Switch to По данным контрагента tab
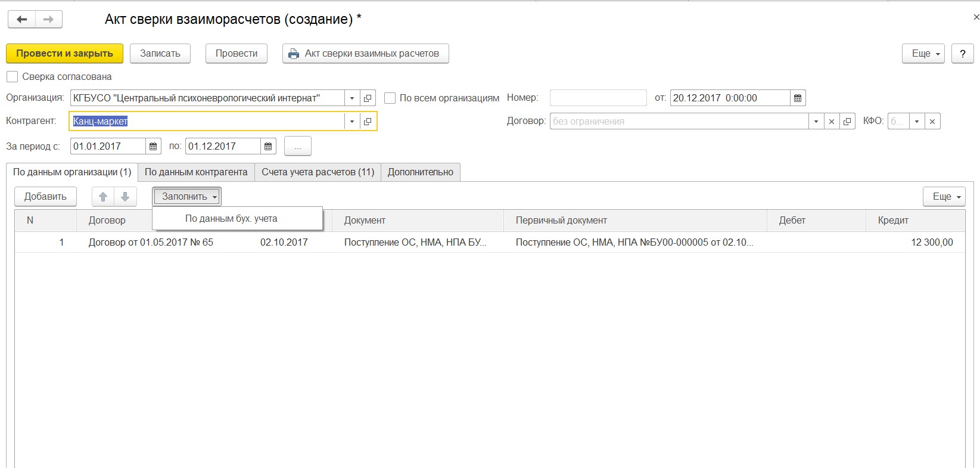 tap(196, 172)
